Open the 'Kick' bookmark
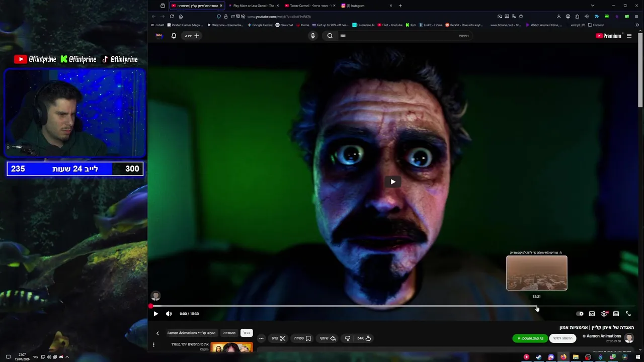 point(411,25)
